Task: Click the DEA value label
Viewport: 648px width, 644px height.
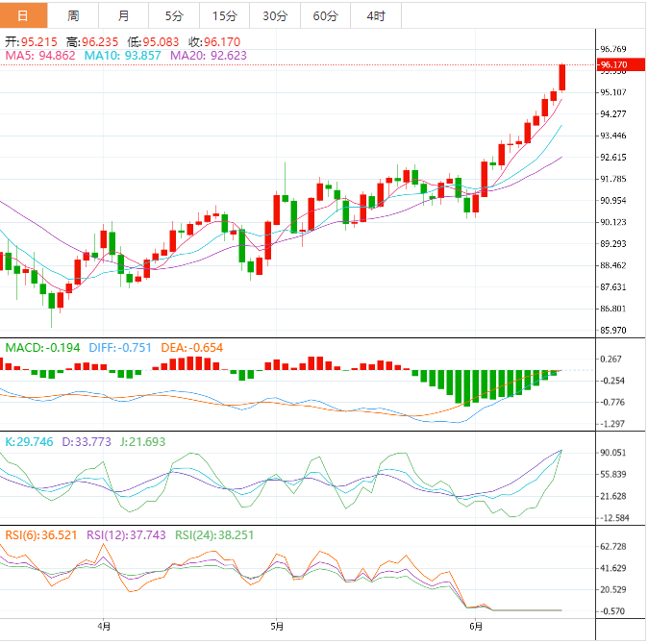Action: 197,347
